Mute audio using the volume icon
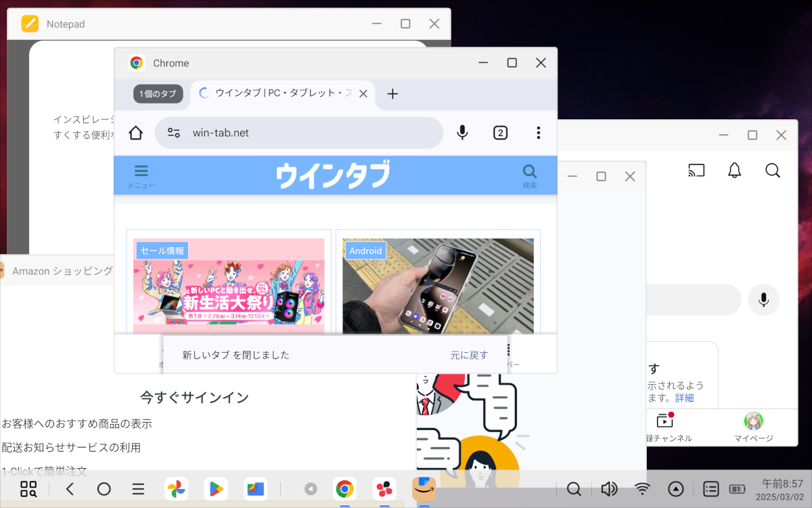The image size is (812, 508). tap(608, 488)
